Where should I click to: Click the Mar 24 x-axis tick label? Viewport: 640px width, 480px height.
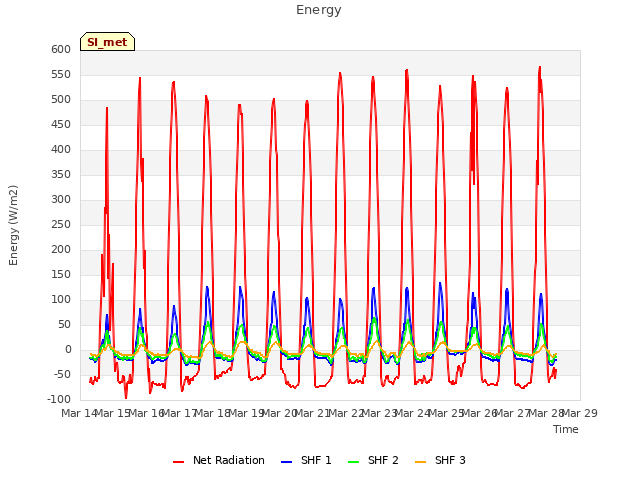tap(413, 413)
